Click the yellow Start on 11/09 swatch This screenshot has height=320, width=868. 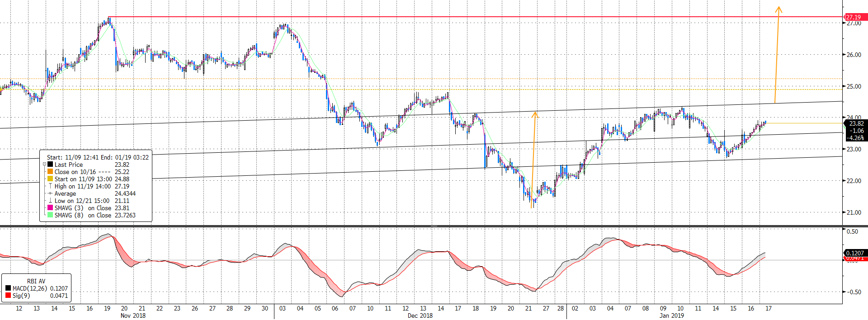(50, 179)
